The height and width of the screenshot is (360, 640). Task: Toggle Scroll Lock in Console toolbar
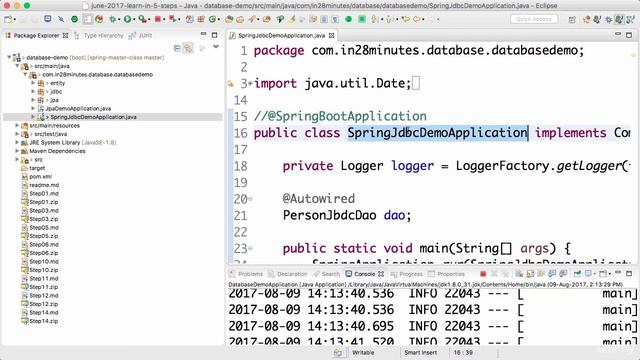coord(530,273)
